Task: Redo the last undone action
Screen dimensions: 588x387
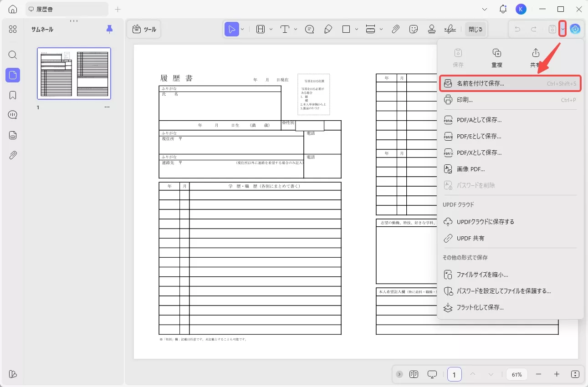Action: click(x=534, y=29)
